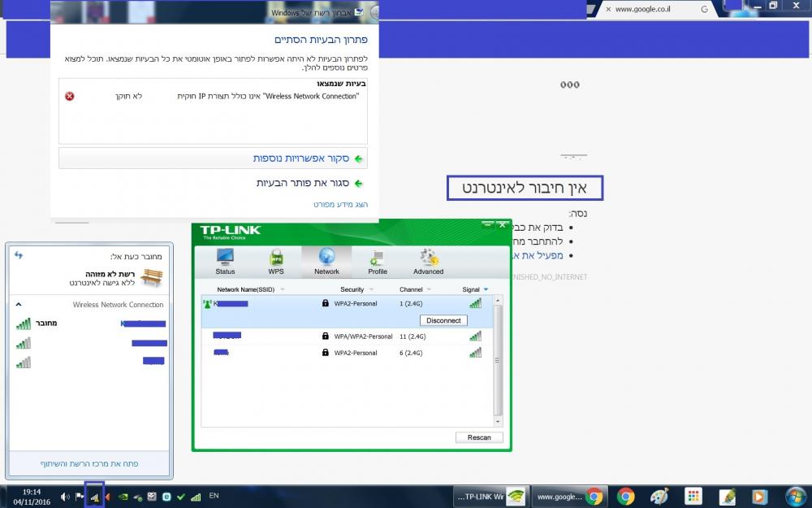This screenshot has width=812, height=508.
Task: Select second wireless network in flyout list
Action: (x=90, y=343)
